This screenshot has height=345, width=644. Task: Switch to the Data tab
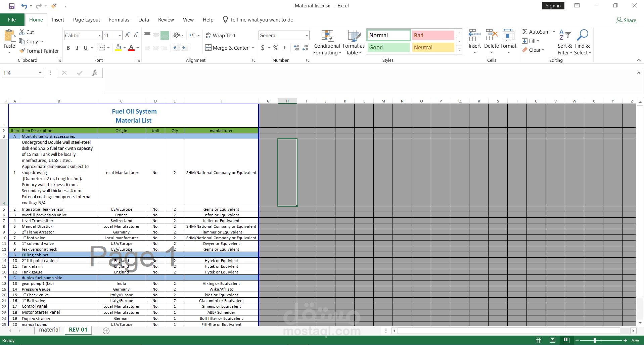click(144, 19)
